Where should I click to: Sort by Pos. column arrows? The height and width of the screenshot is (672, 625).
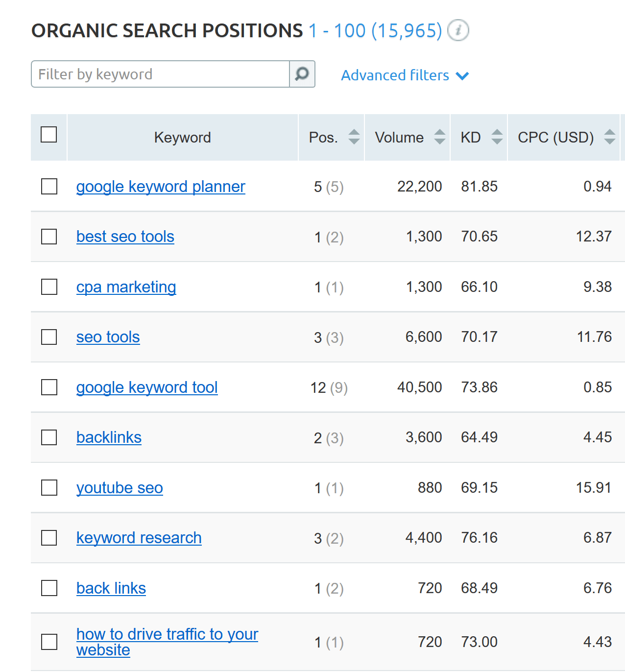click(x=354, y=137)
